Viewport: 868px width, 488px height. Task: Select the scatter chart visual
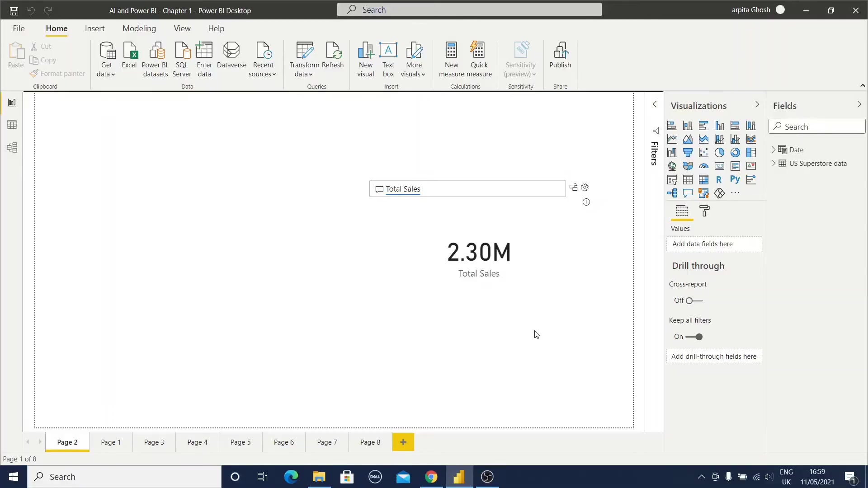point(703,153)
